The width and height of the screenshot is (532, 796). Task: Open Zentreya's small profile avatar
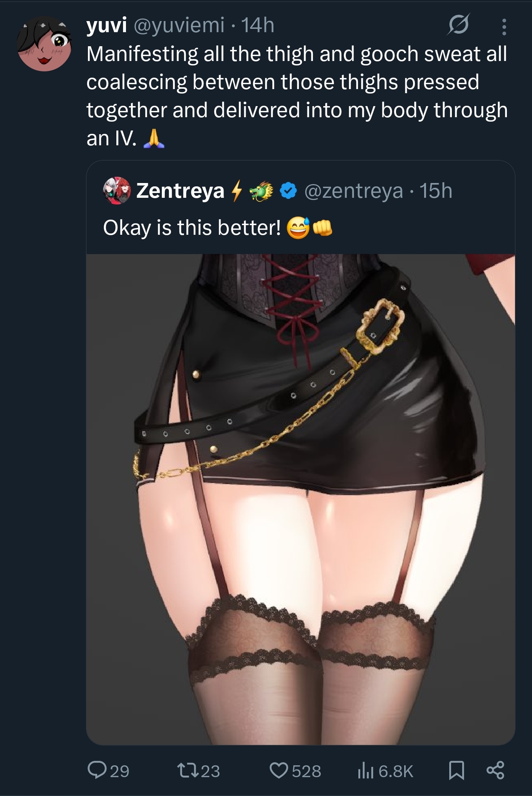coord(117,190)
